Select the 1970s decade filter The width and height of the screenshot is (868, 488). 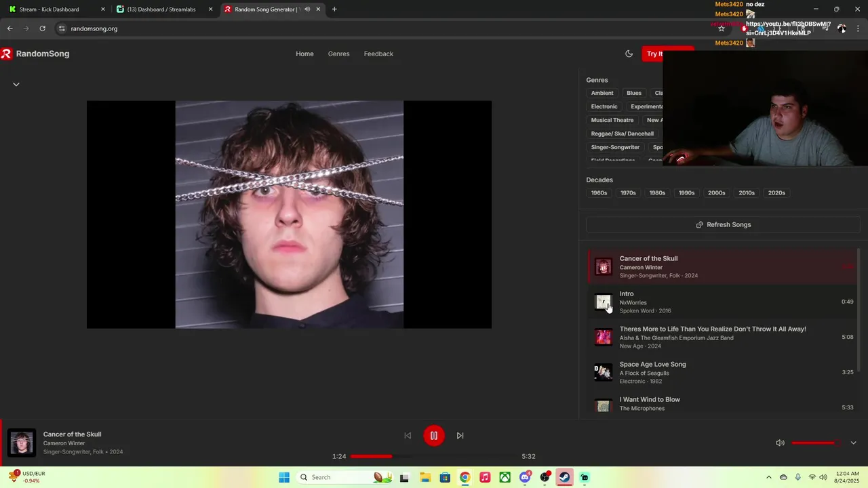point(628,193)
